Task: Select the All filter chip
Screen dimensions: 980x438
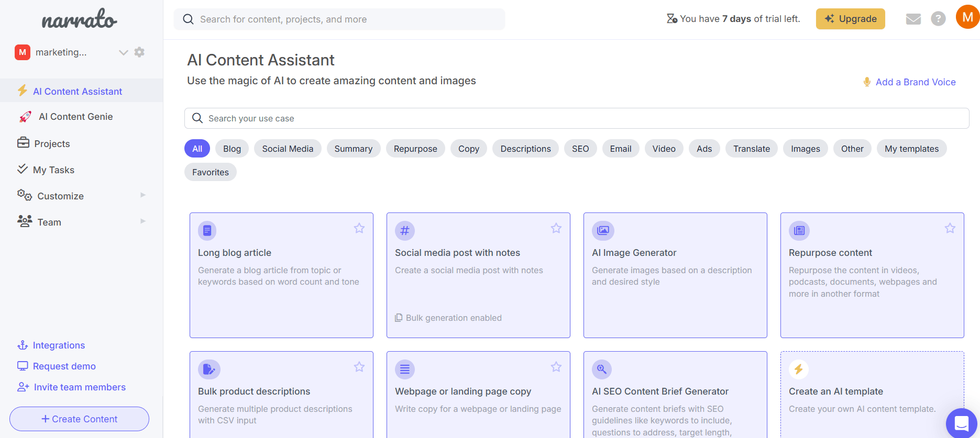Action: (x=197, y=149)
